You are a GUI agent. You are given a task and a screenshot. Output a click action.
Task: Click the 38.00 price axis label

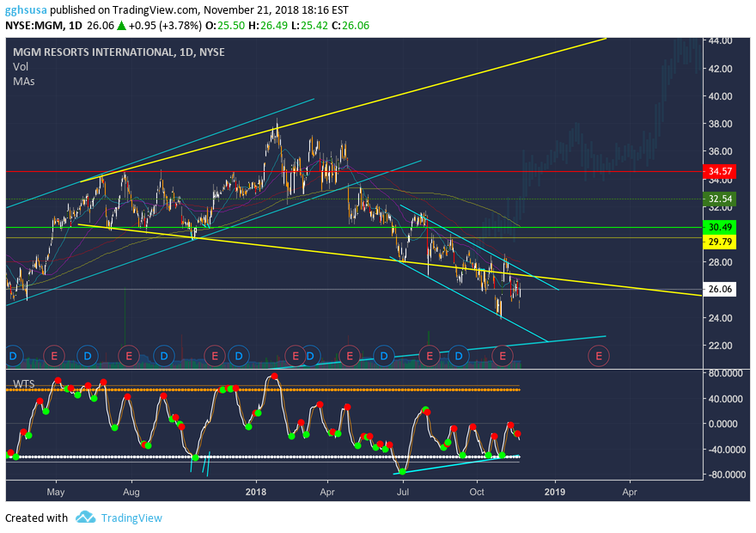[720, 124]
